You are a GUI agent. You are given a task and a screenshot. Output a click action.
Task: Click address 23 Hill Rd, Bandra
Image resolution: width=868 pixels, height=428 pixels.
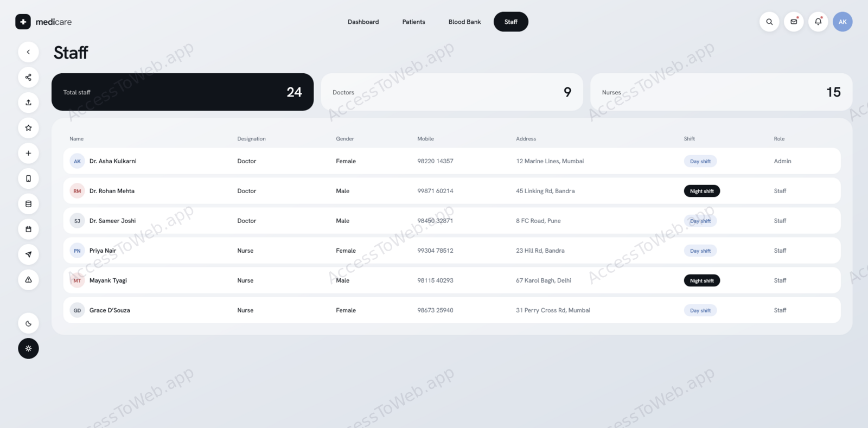click(540, 251)
